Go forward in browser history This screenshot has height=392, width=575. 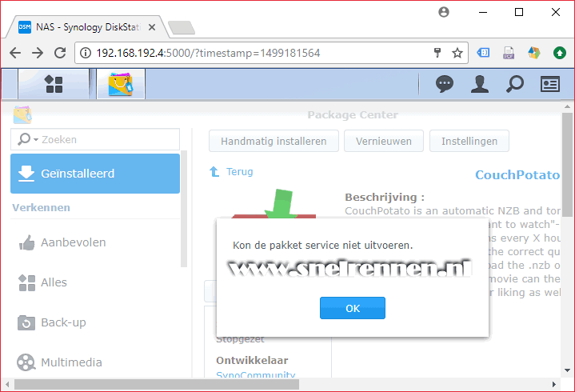(x=38, y=53)
